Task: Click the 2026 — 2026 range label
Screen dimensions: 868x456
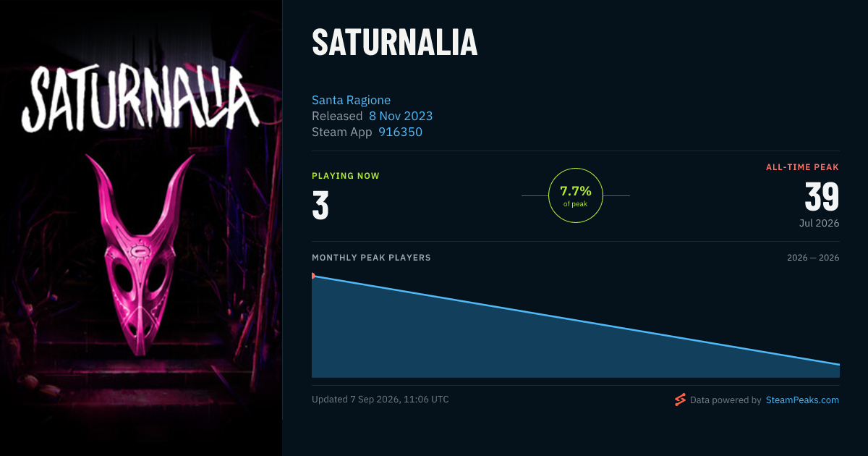Action: point(813,258)
